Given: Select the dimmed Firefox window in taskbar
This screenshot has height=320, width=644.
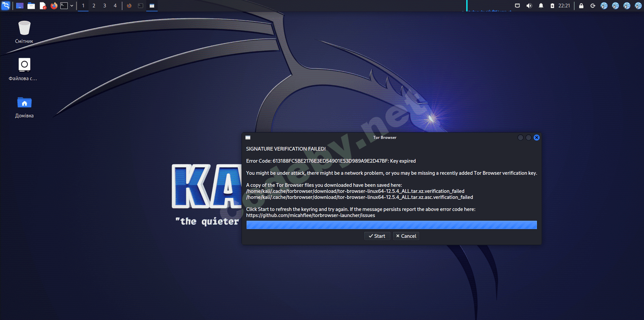Looking at the screenshot, I should (x=129, y=6).
